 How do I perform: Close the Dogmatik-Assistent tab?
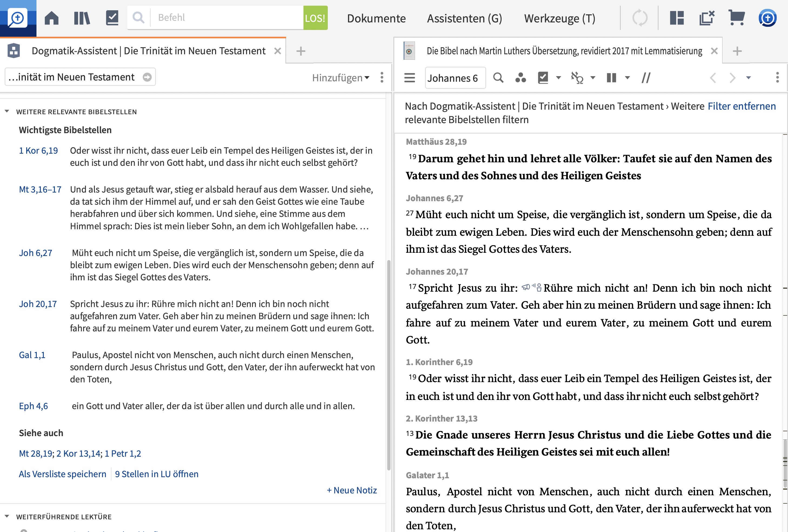click(x=278, y=51)
